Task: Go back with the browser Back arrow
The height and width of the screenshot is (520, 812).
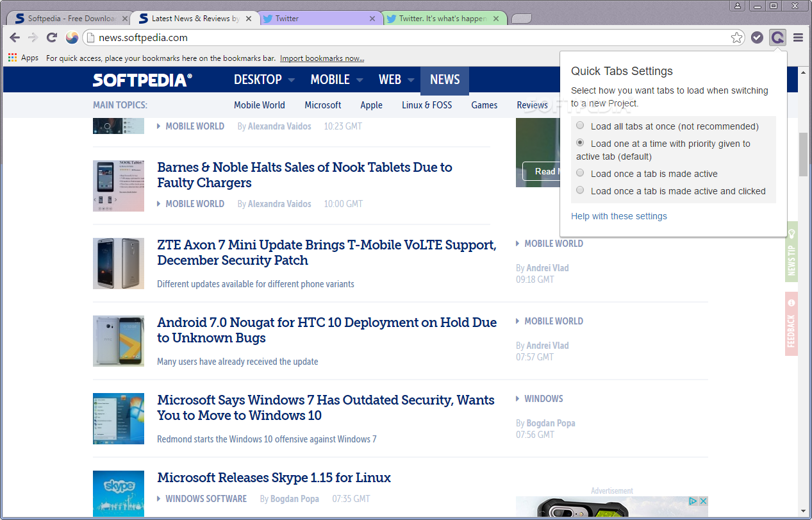Action: pyautogui.click(x=15, y=38)
